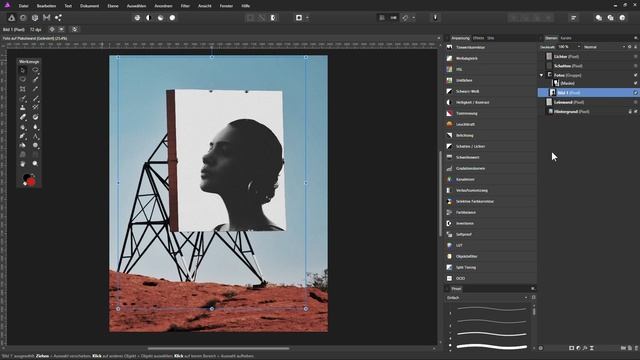Select the thickest brush preset stroke
This screenshot has width=640, height=360.
pyautogui.click(x=492, y=347)
